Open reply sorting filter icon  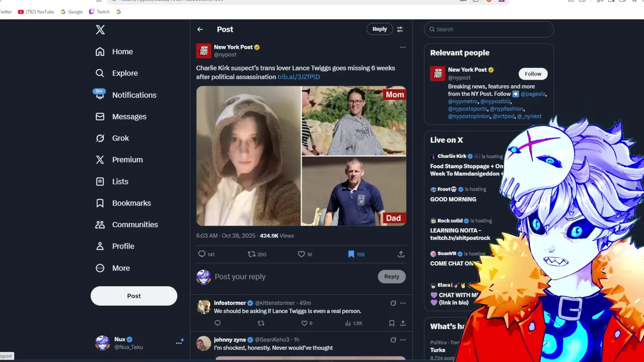coord(400,30)
